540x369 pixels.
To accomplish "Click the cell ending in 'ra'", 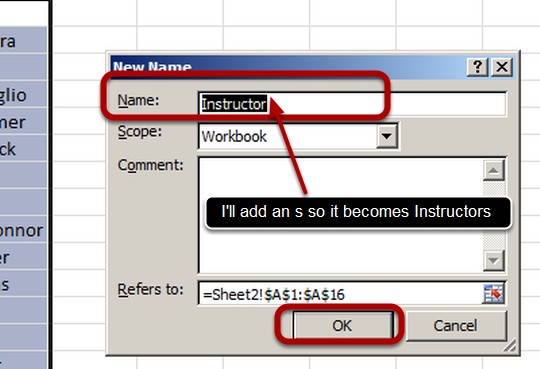I will pos(23,41).
